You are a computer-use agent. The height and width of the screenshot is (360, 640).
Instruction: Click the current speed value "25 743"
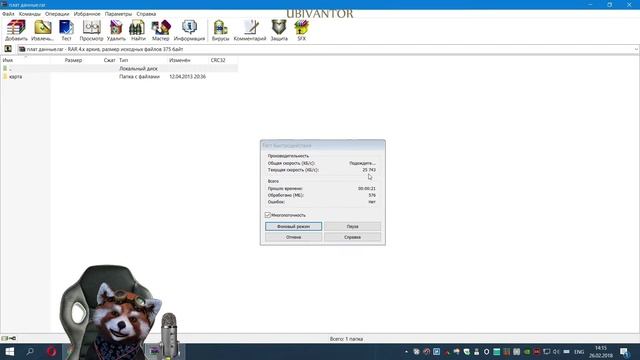point(369,170)
